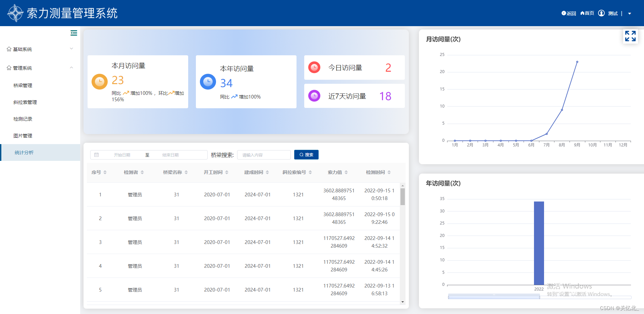The width and height of the screenshot is (644, 314).
Task: Click the house icon next to 管理系统
Action: (x=9, y=68)
